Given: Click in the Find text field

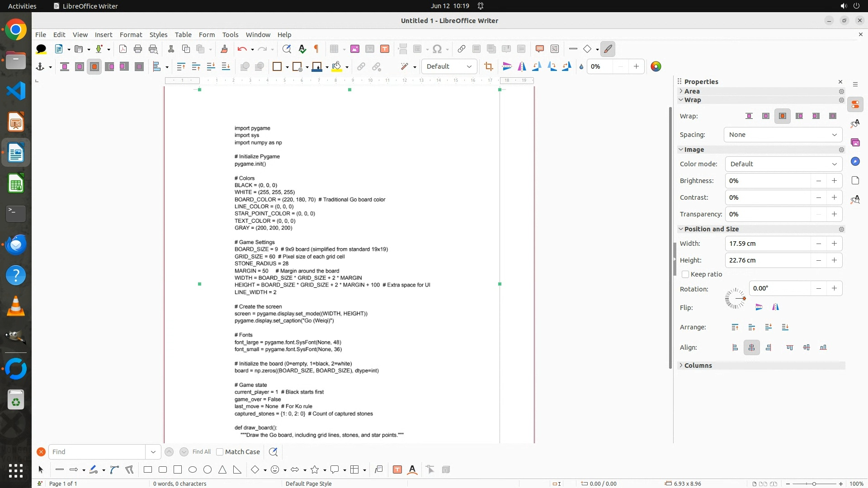Looking at the screenshot, I should pyautogui.click(x=97, y=452).
